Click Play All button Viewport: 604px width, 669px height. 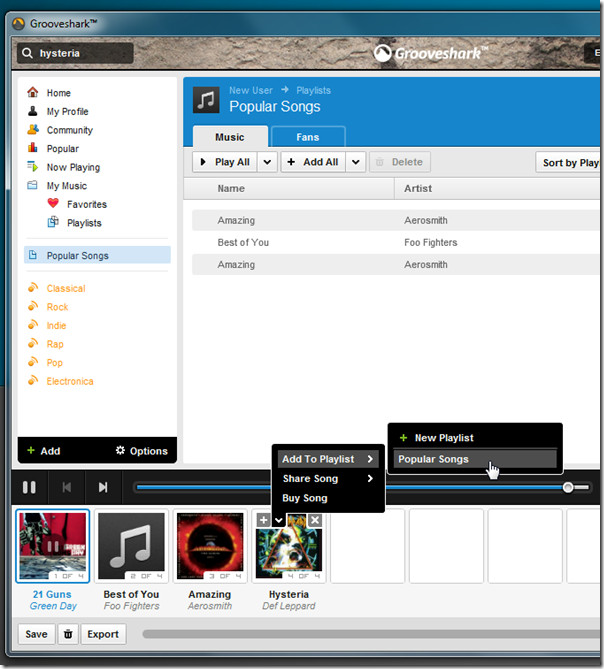[225, 162]
